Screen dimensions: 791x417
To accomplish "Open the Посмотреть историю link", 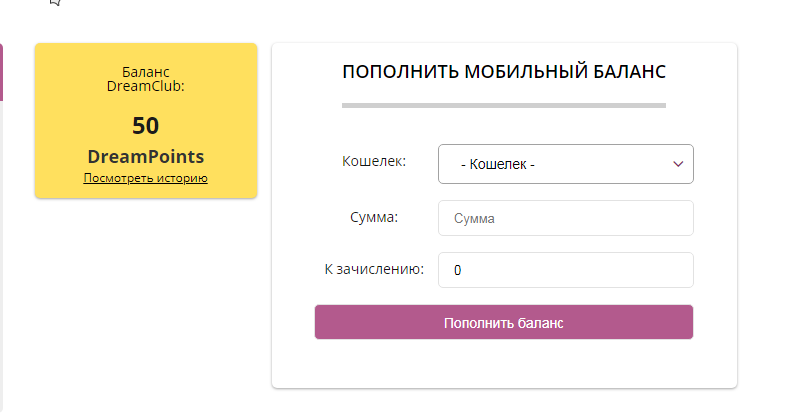I will tap(145, 178).
